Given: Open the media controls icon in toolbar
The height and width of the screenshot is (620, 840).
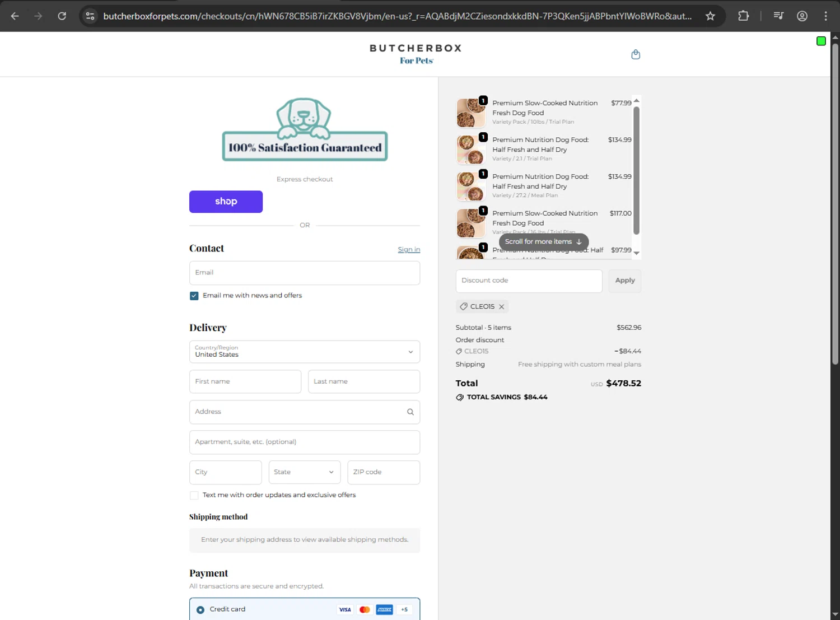Looking at the screenshot, I should click(x=778, y=16).
